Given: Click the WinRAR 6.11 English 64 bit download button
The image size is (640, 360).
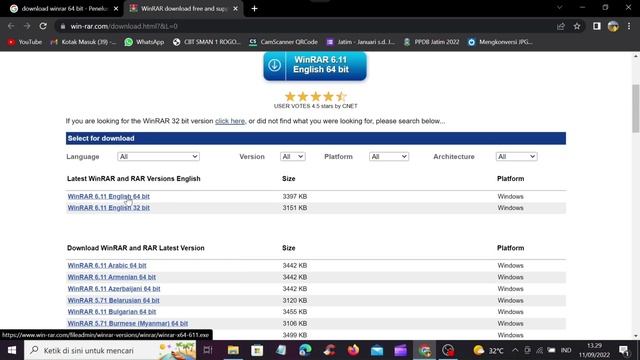Looking at the screenshot, I should coord(315,65).
